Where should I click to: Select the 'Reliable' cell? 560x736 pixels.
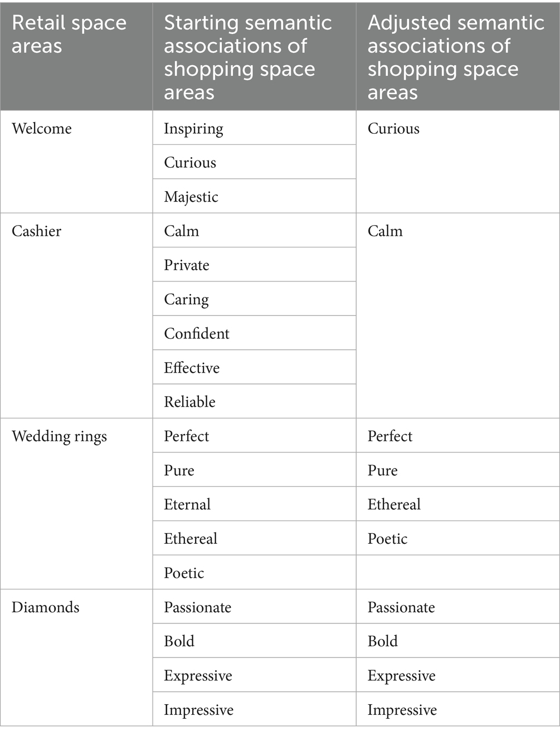tap(189, 402)
